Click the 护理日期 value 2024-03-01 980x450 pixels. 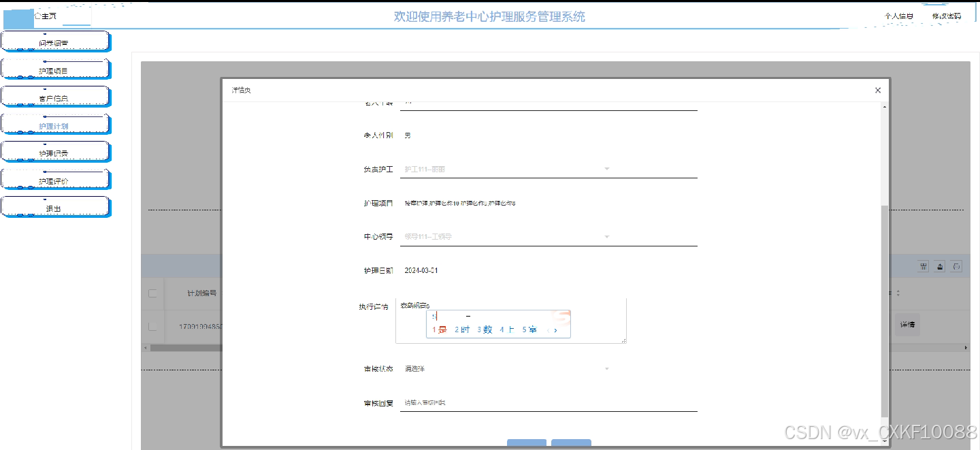421,271
